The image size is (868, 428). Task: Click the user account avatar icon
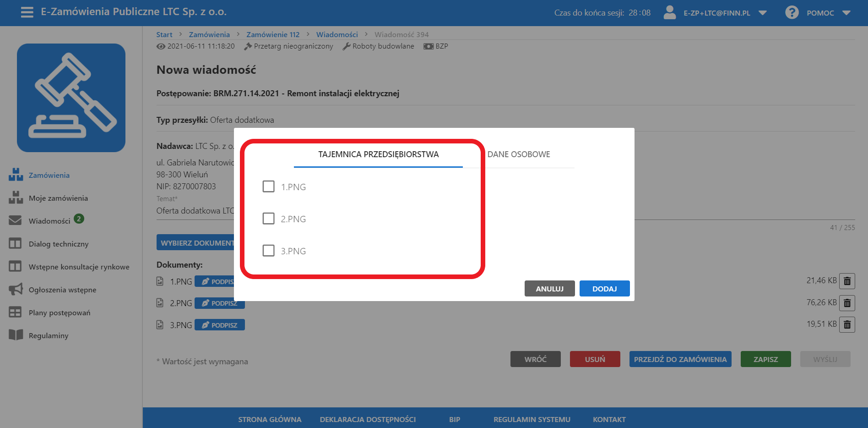click(670, 12)
